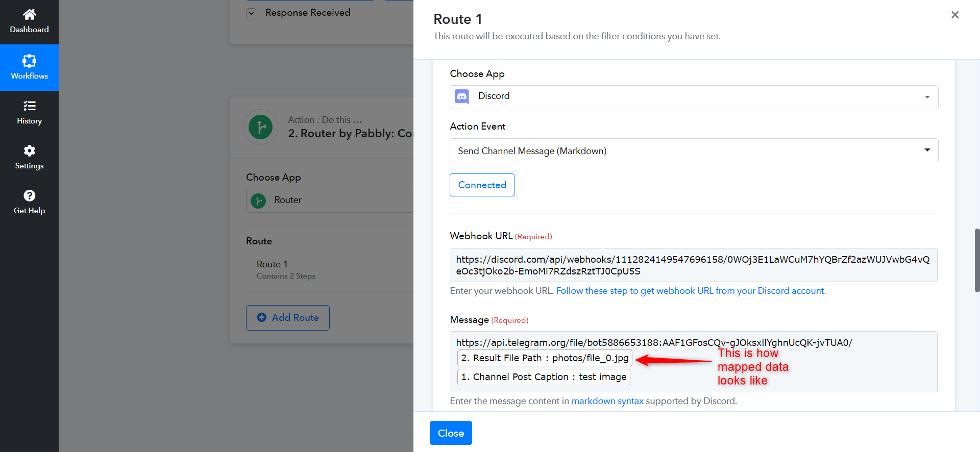Close the Route 1 panel with X

click(955, 15)
